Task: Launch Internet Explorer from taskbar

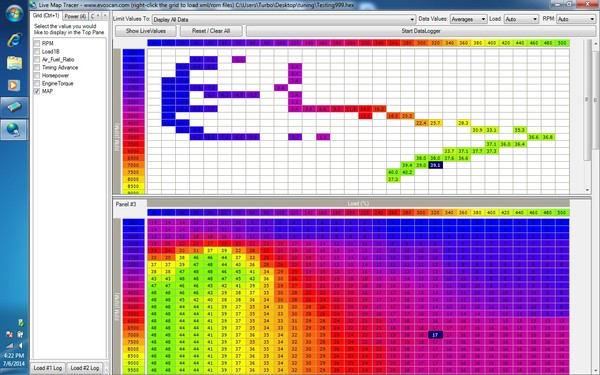Action: tap(14, 40)
